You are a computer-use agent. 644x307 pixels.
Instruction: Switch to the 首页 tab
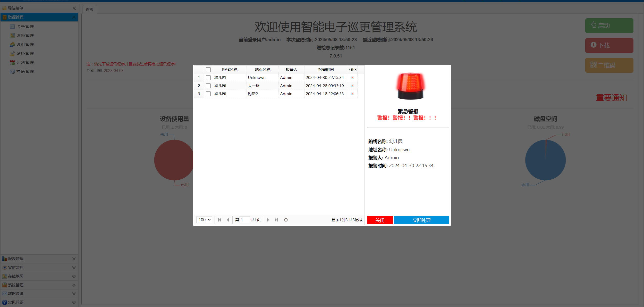pyautogui.click(x=90, y=9)
